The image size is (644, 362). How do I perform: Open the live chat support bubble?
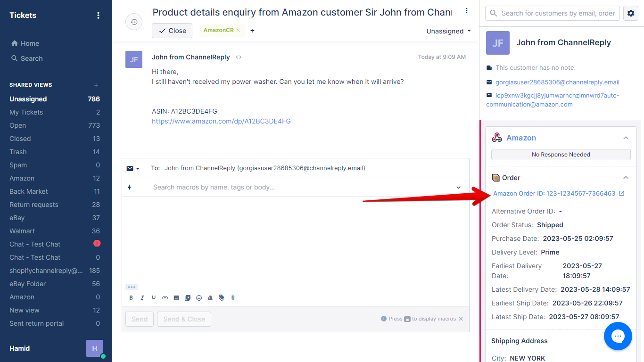click(x=618, y=336)
